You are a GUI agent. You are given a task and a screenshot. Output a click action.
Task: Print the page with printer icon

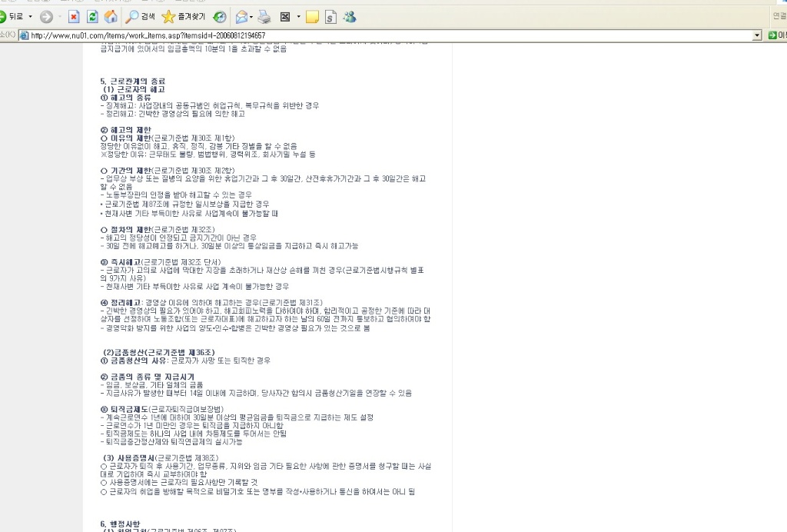(x=264, y=17)
